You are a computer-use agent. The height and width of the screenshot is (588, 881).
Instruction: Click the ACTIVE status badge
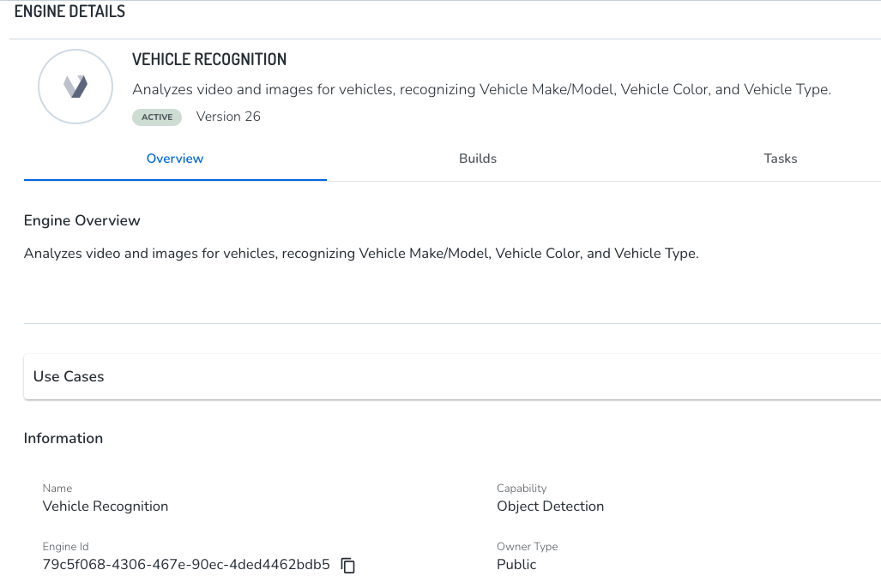point(157,117)
